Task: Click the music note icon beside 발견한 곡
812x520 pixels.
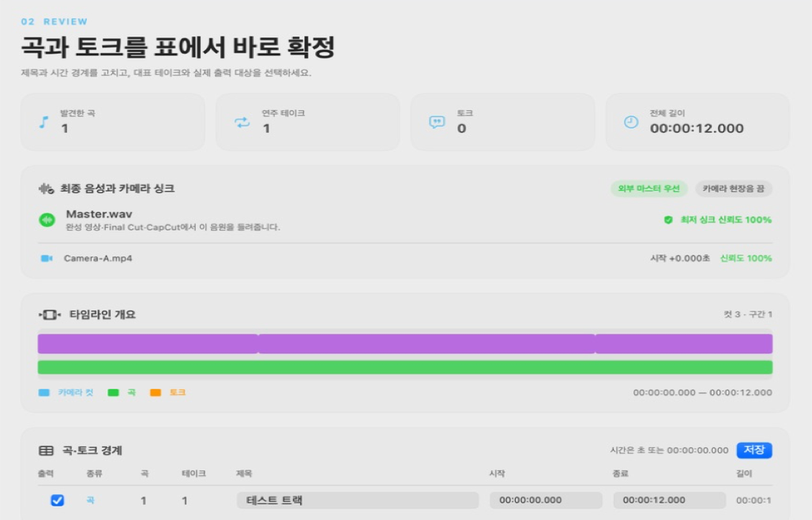Action: 44,122
